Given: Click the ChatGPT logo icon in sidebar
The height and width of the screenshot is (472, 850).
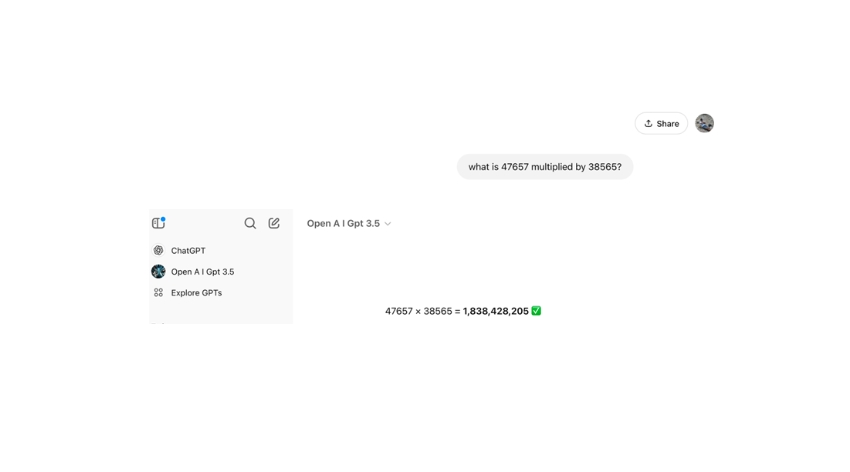Looking at the screenshot, I should coord(158,251).
